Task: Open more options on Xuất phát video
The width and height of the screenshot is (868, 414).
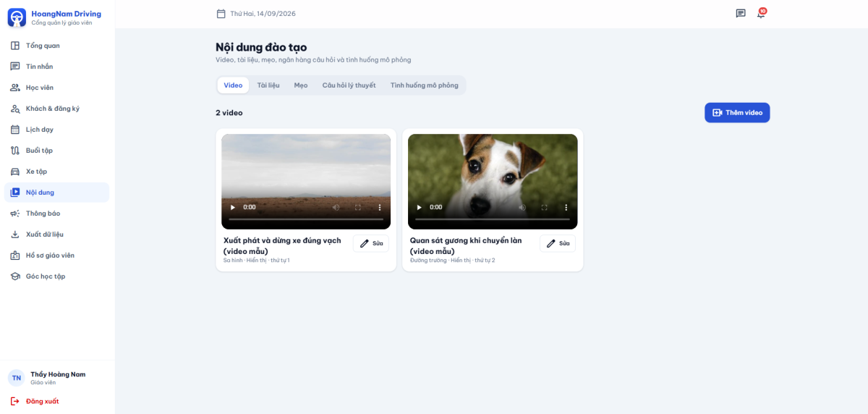Action: pos(380,208)
